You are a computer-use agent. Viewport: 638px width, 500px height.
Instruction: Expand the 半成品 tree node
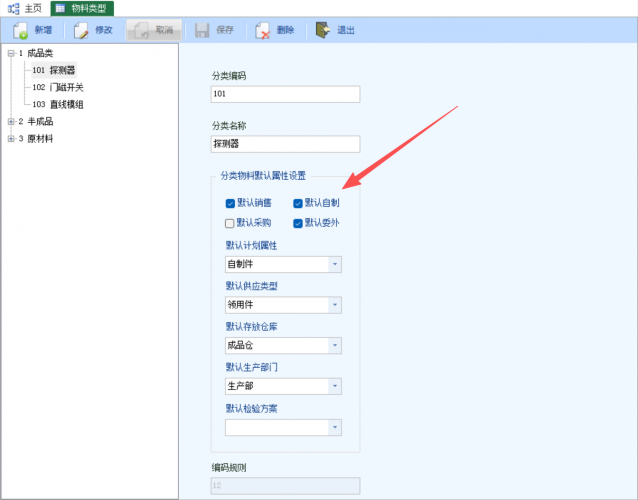11,121
